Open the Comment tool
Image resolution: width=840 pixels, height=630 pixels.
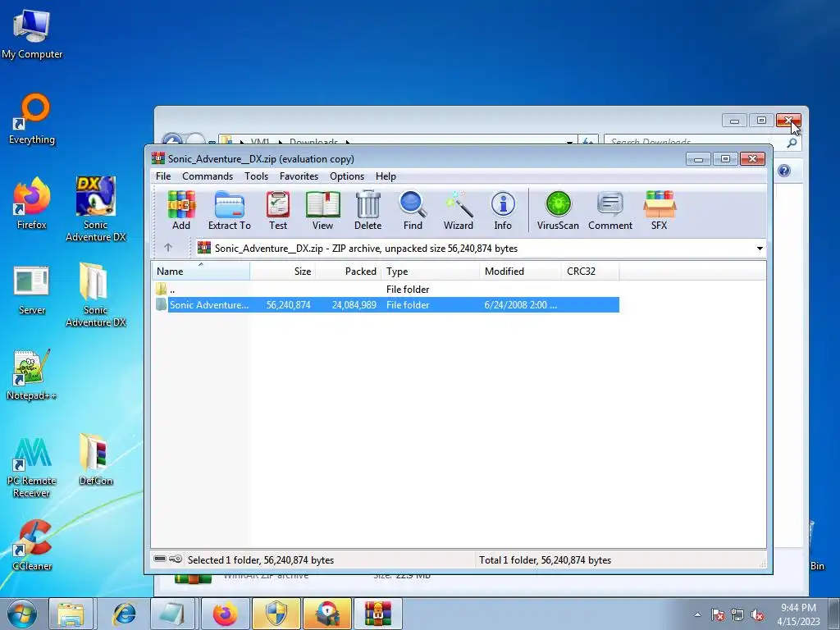click(x=610, y=210)
